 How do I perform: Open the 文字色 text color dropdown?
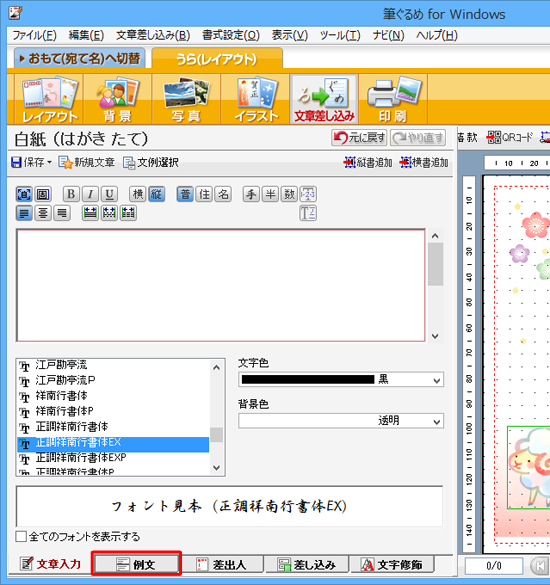pos(437,381)
